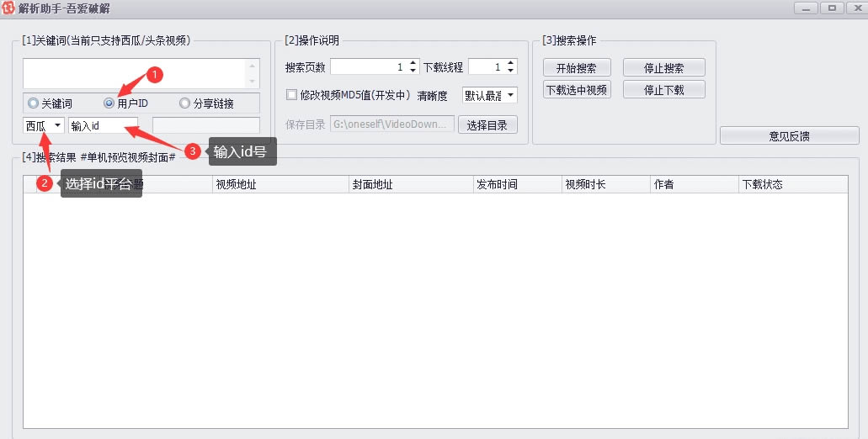868x439 pixels.
Task: Click the app logo icon in title bar
Action: [8, 8]
